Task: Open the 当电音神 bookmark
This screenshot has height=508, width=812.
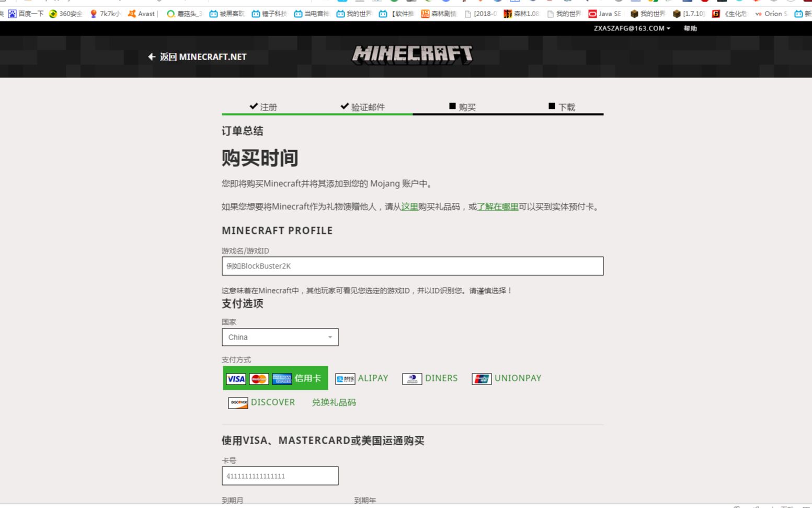Action: (312, 14)
